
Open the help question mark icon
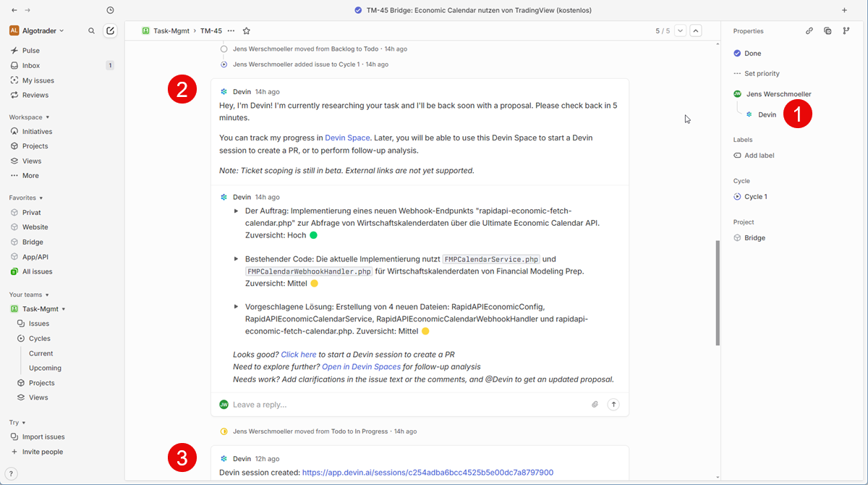click(11, 474)
